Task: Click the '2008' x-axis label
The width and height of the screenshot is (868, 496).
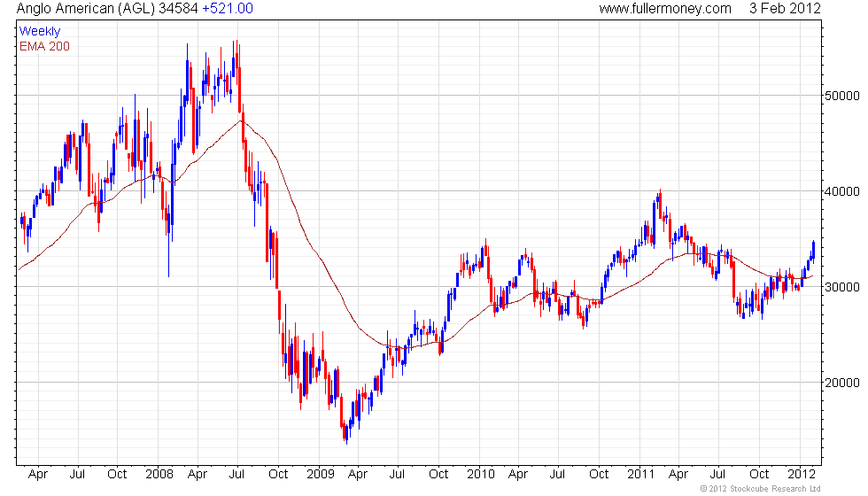Action: coord(159,475)
